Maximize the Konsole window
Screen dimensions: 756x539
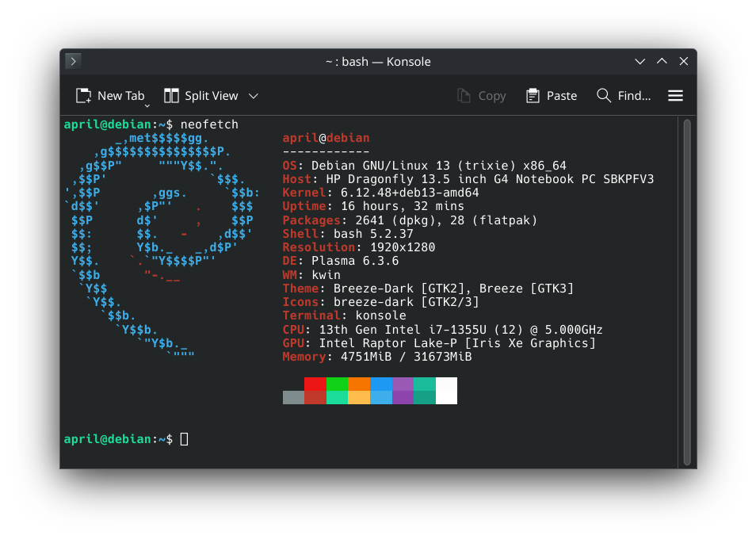pyautogui.click(x=662, y=61)
